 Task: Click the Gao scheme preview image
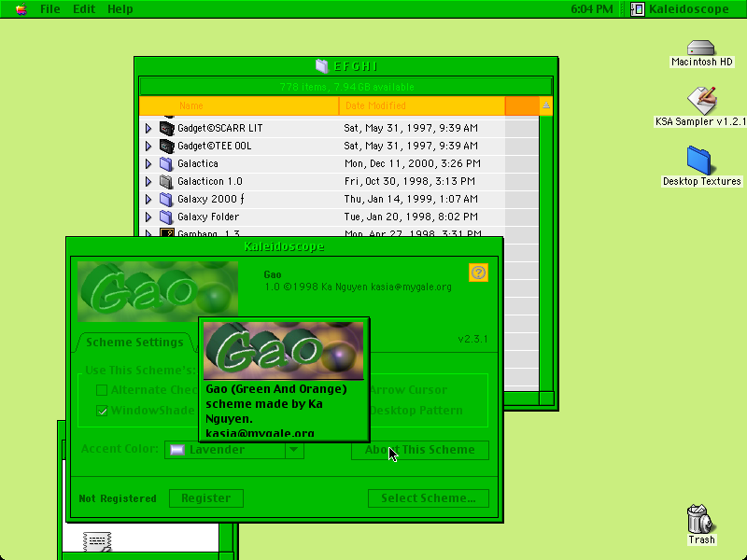point(158,291)
